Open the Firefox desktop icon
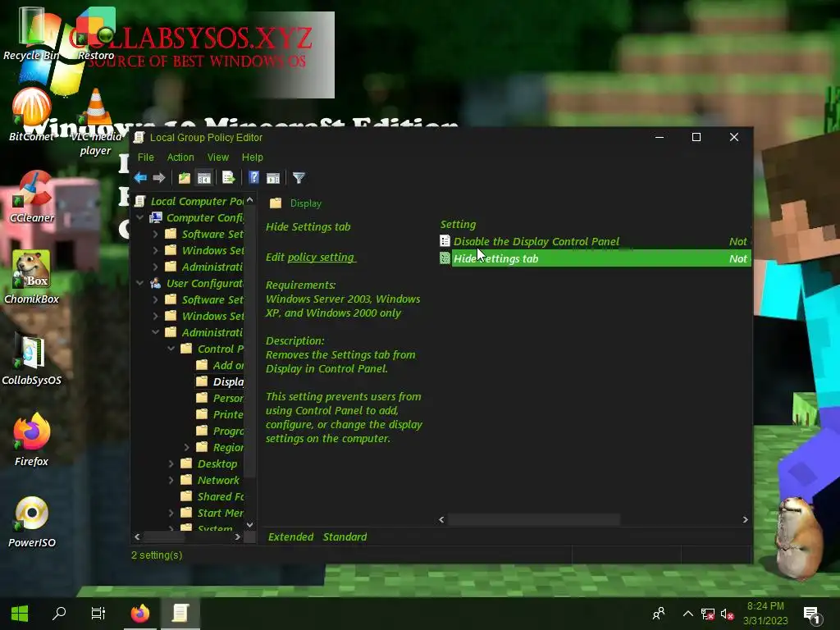 click(32, 441)
